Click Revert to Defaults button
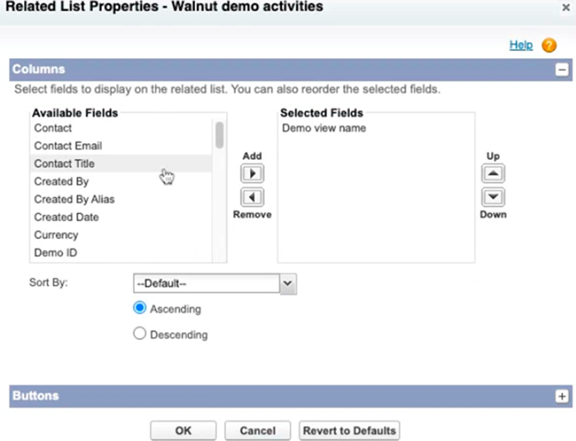 tap(349, 430)
